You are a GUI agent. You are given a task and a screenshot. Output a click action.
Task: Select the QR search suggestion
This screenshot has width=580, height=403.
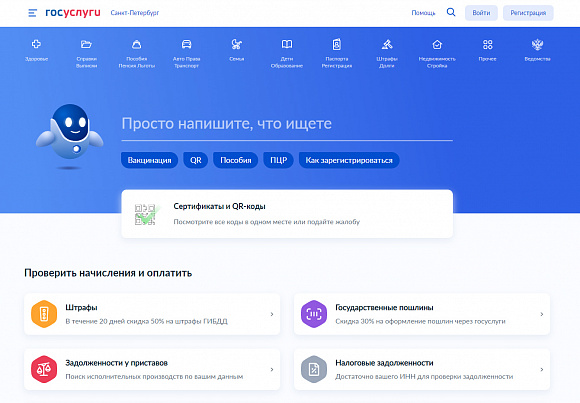click(196, 160)
